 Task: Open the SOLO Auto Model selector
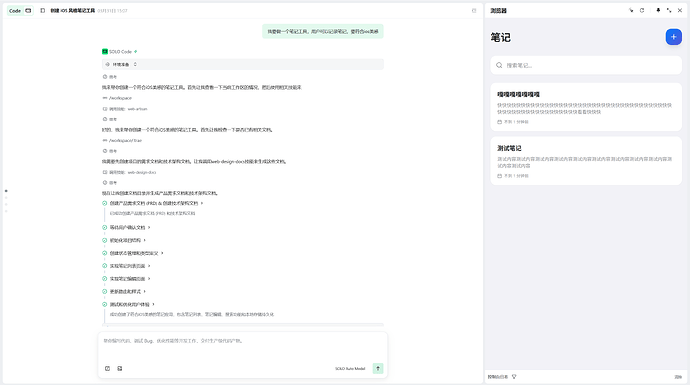click(350, 369)
